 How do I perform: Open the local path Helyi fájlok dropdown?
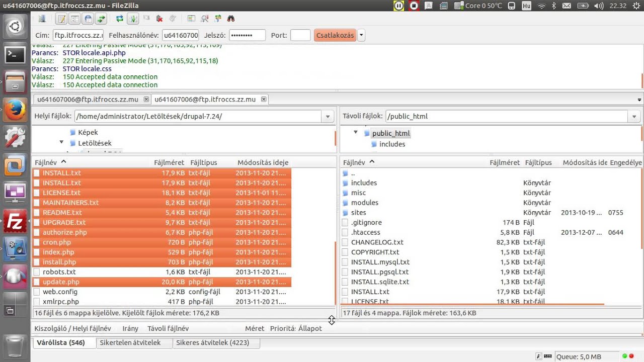pos(328,117)
